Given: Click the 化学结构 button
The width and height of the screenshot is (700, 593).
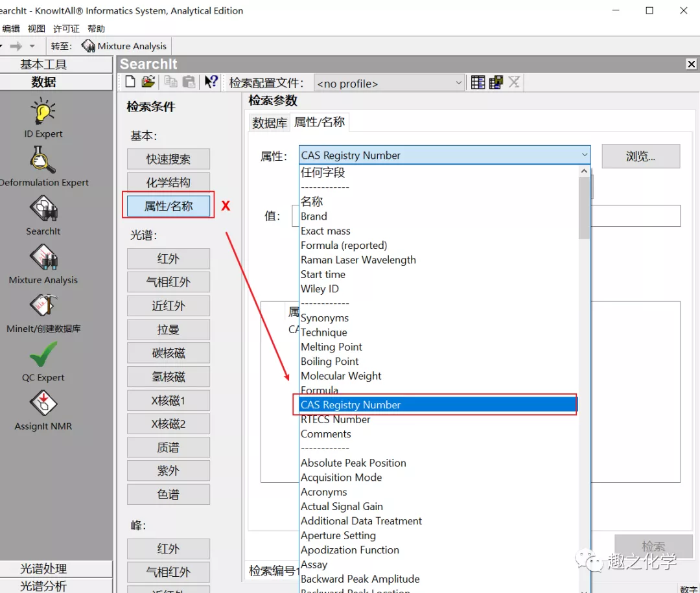Looking at the screenshot, I should coord(169,182).
